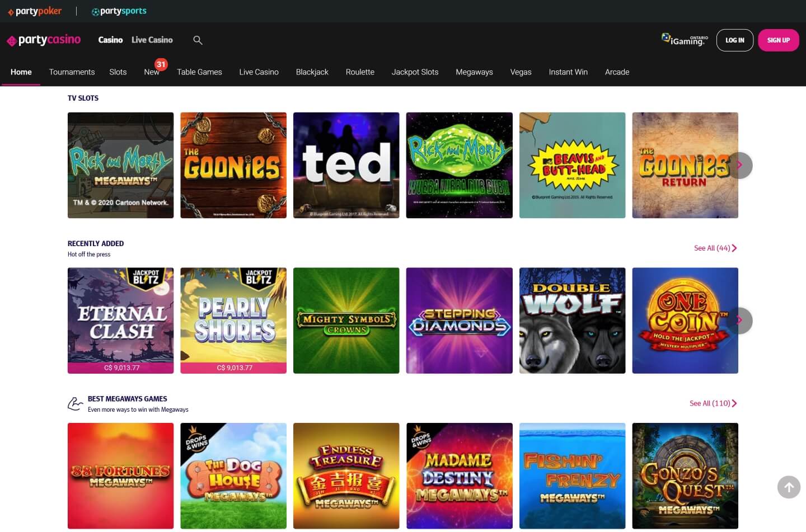The width and height of the screenshot is (806, 532).
Task: Open Pearly Shores game tile
Action: point(233,321)
